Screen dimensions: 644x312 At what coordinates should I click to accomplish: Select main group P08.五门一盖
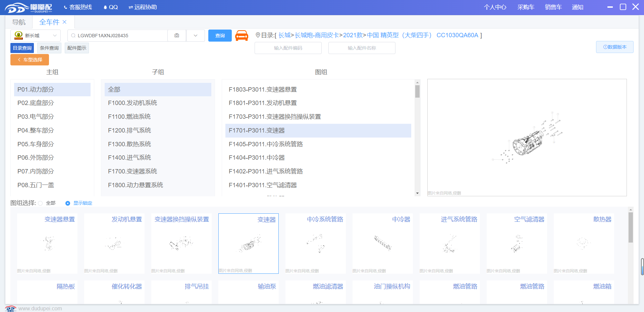(x=52, y=185)
